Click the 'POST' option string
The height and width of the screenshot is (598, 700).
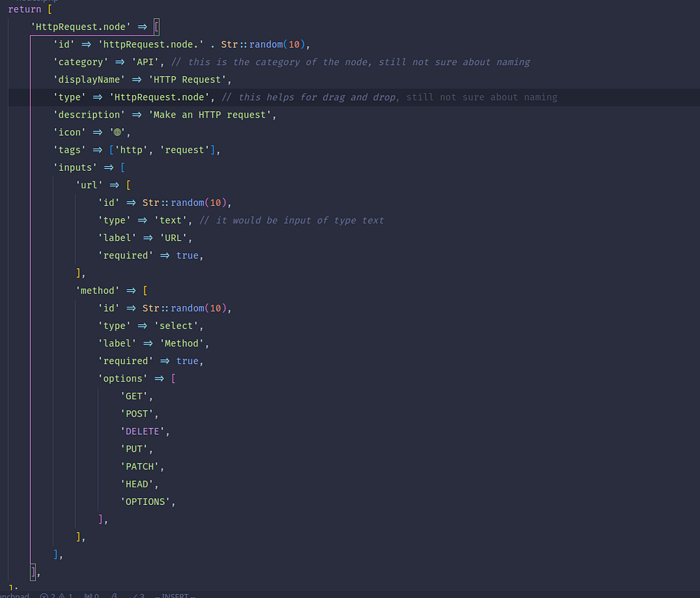pos(136,414)
